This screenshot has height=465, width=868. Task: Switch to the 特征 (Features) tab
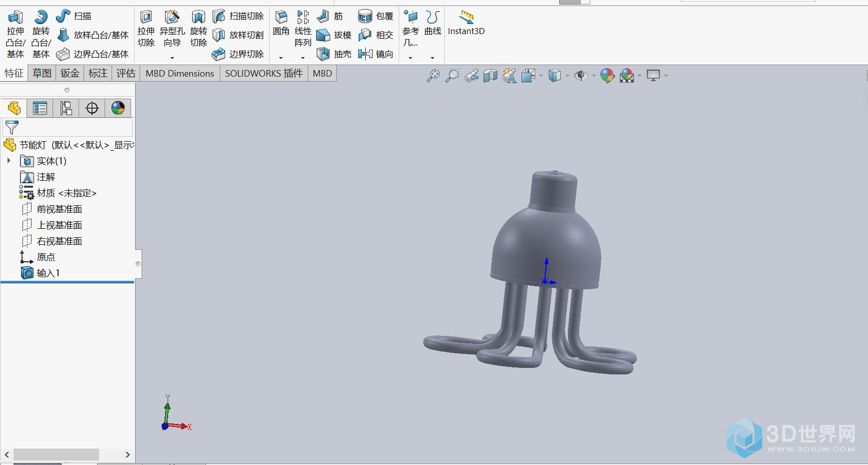coord(14,74)
